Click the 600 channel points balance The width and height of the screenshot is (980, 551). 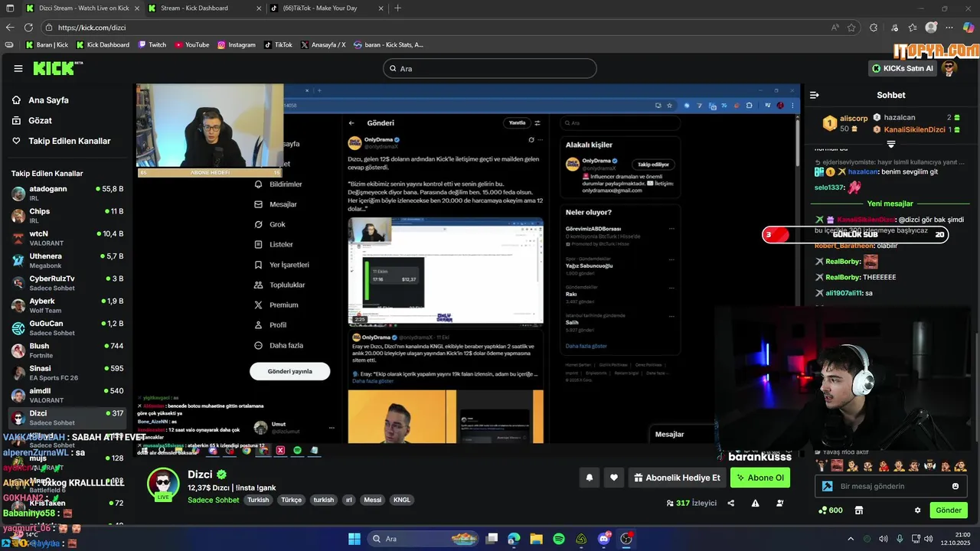coord(830,510)
